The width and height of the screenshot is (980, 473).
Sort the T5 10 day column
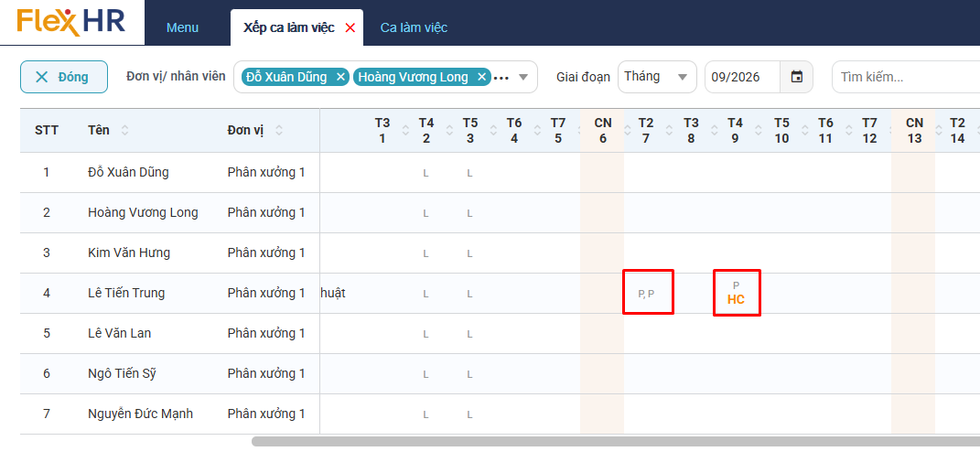805,131
